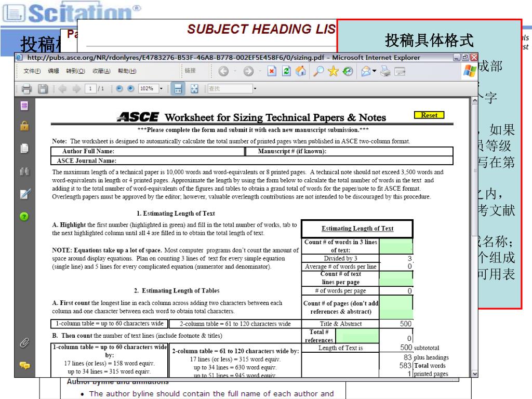The width and height of the screenshot is (532, 399).
Task: Click the 查找 find text box
Action: [230, 89]
